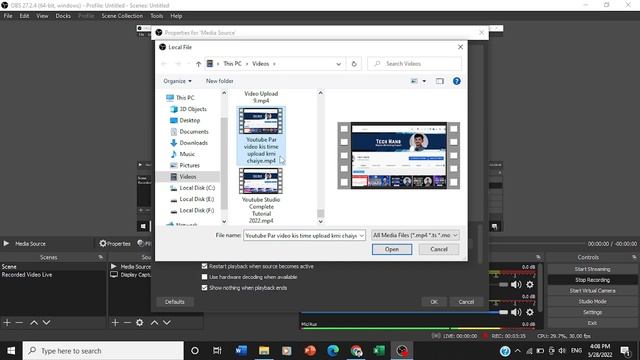The width and height of the screenshot is (640, 360).
Task: Toggle the preview pane button
Action: click(440, 81)
